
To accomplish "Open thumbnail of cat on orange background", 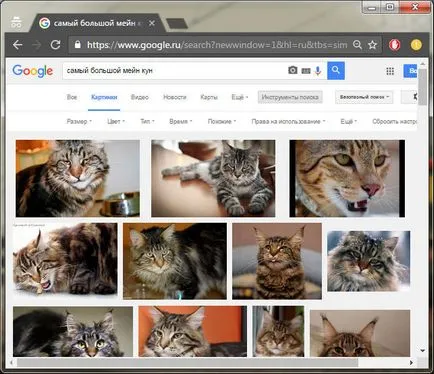I will tap(193, 331).
